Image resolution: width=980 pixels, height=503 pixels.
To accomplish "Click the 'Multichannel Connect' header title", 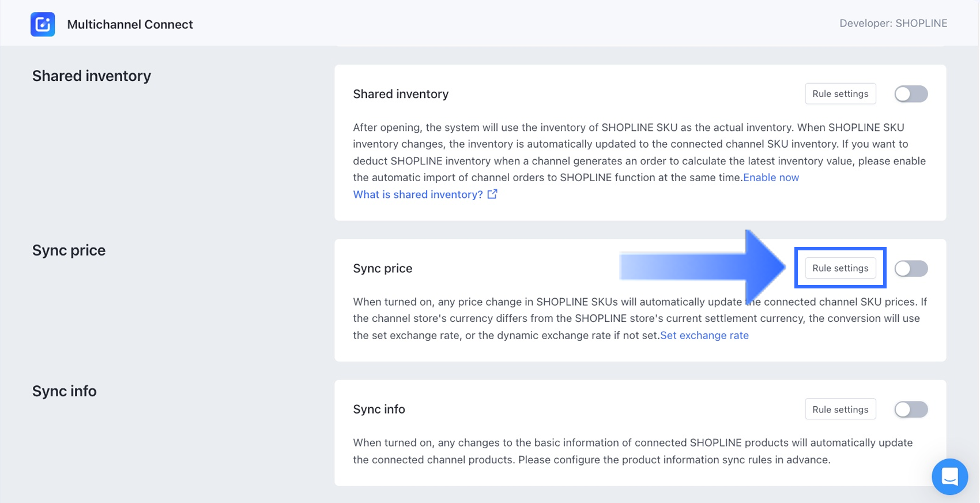I will click(130, 24).
